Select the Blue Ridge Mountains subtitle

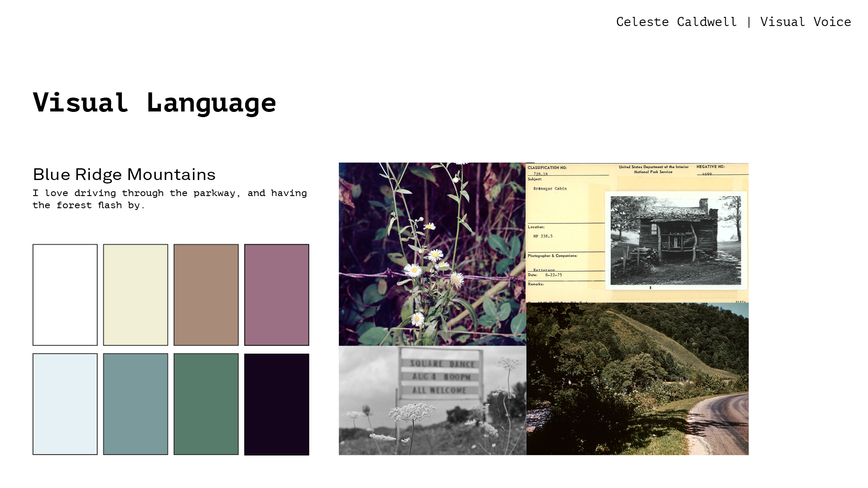coord(124,174)
